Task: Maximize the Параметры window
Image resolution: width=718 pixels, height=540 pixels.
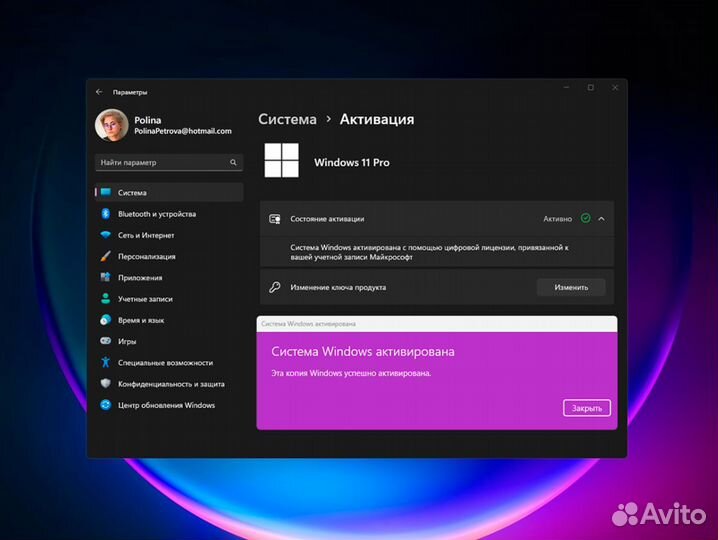Action: [591, 87]
